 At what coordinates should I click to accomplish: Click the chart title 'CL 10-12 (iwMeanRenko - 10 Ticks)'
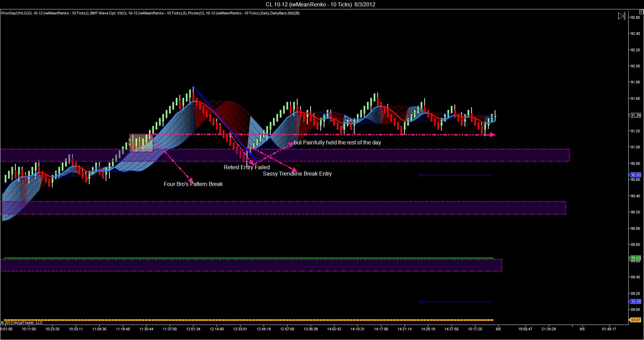coord(309,4)
